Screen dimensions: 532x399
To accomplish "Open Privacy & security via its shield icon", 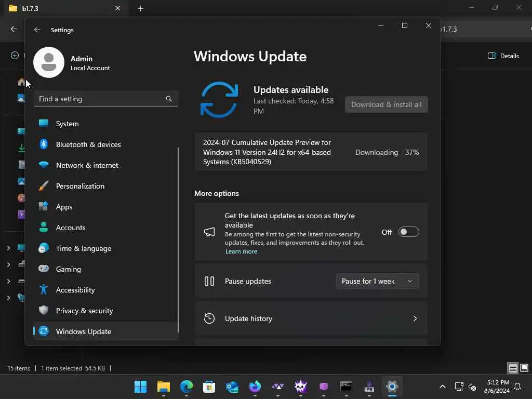I will [x=44, y=311].
